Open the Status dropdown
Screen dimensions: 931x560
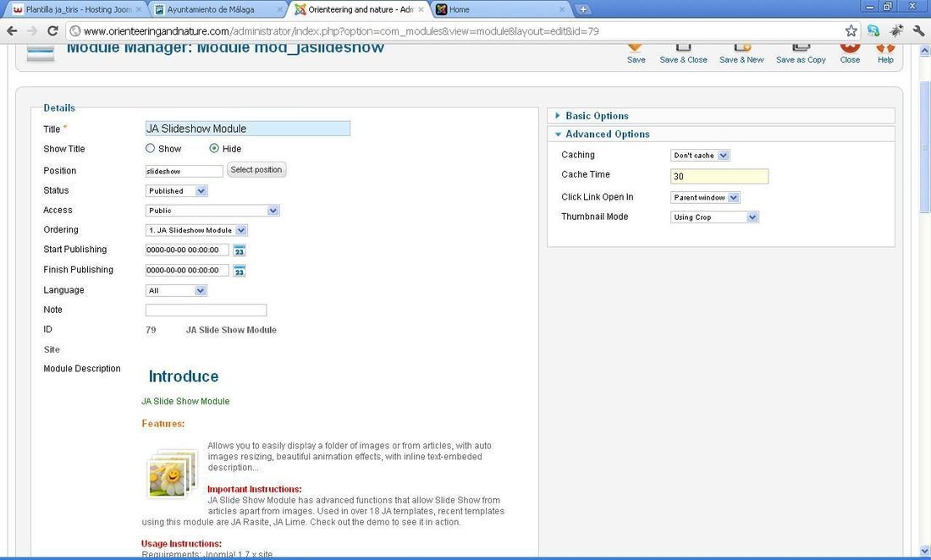[x=176, y=191]
